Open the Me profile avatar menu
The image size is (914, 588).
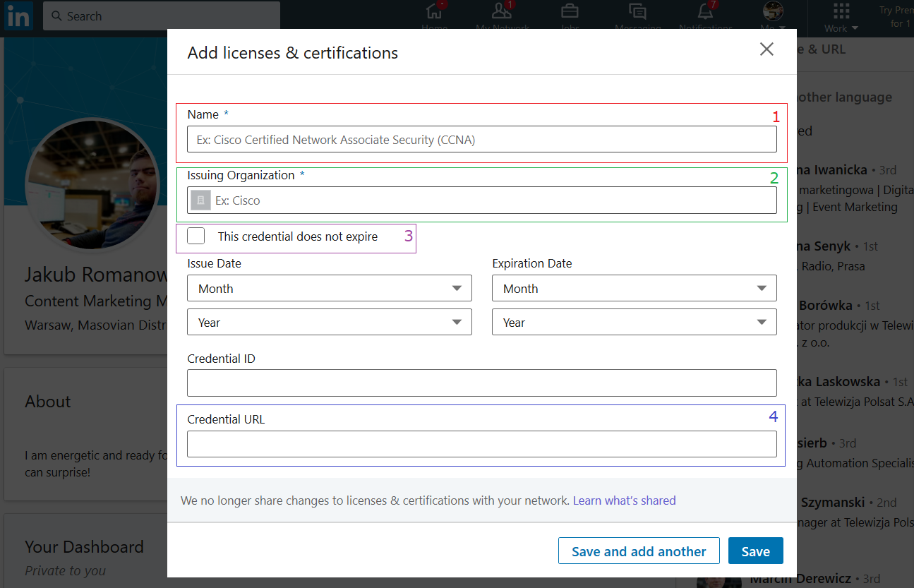coord(774,11)
